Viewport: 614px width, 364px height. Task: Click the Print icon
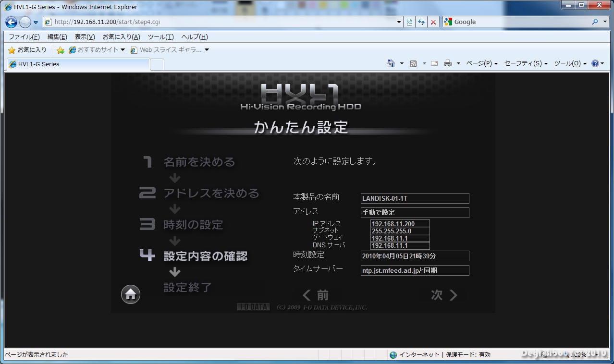pos(448,63)
